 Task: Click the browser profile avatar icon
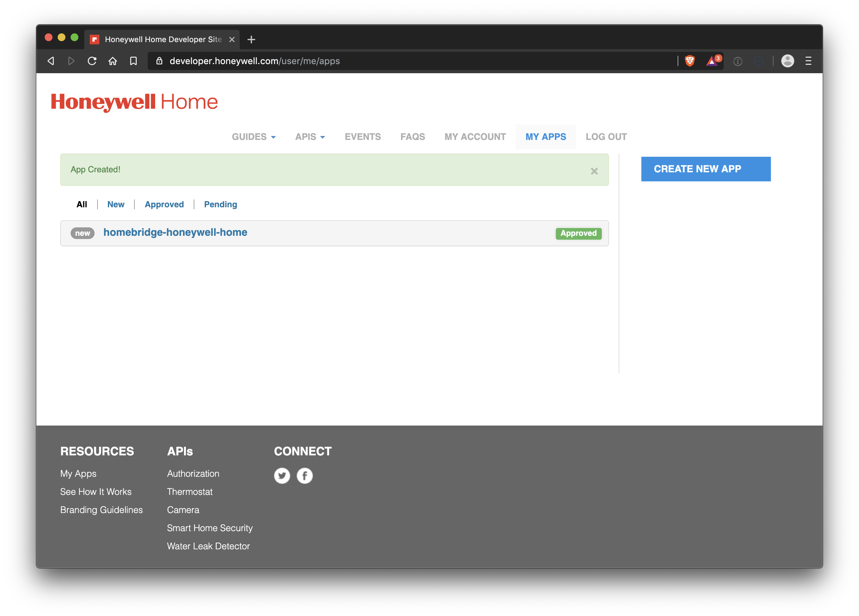click(787, 61)
